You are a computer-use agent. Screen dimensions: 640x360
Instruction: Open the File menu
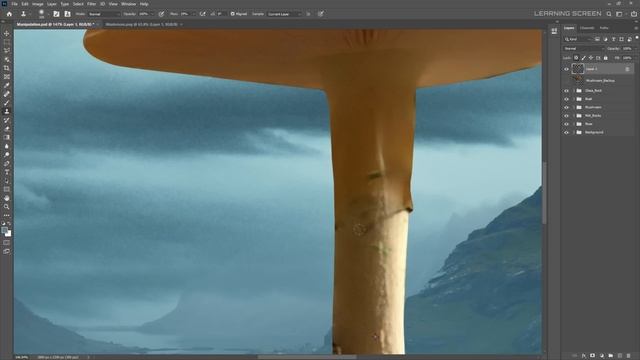click(14, 4)
